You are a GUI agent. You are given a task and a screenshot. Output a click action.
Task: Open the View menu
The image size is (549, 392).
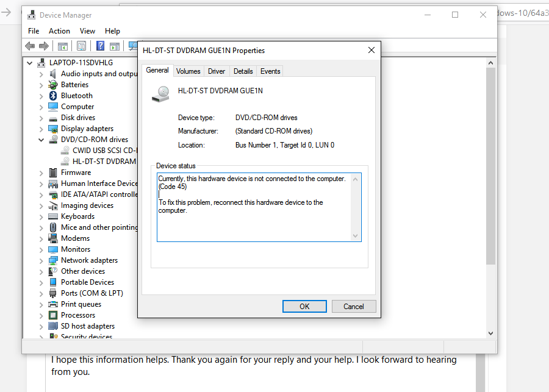(x=87, y=31)
